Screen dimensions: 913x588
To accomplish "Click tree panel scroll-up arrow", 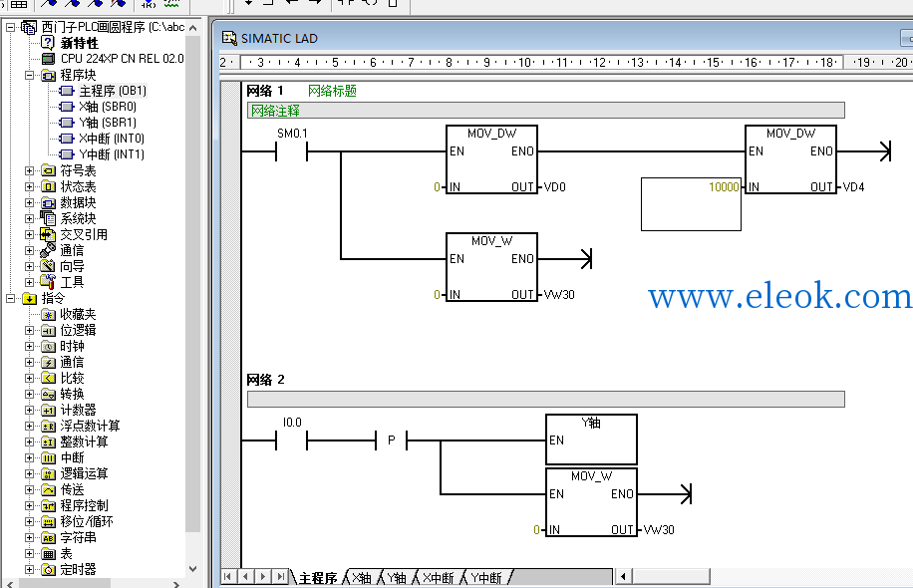I will (x=193, y=27).
